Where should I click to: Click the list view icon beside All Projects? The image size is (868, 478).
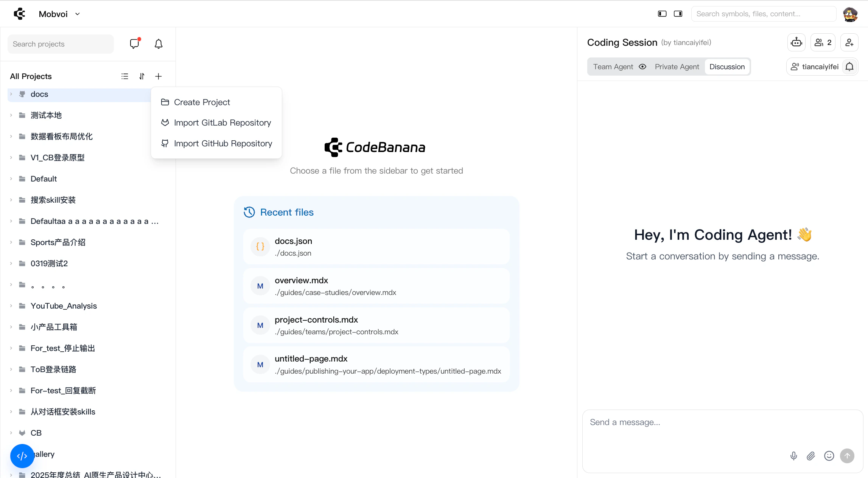pos(125,76)
